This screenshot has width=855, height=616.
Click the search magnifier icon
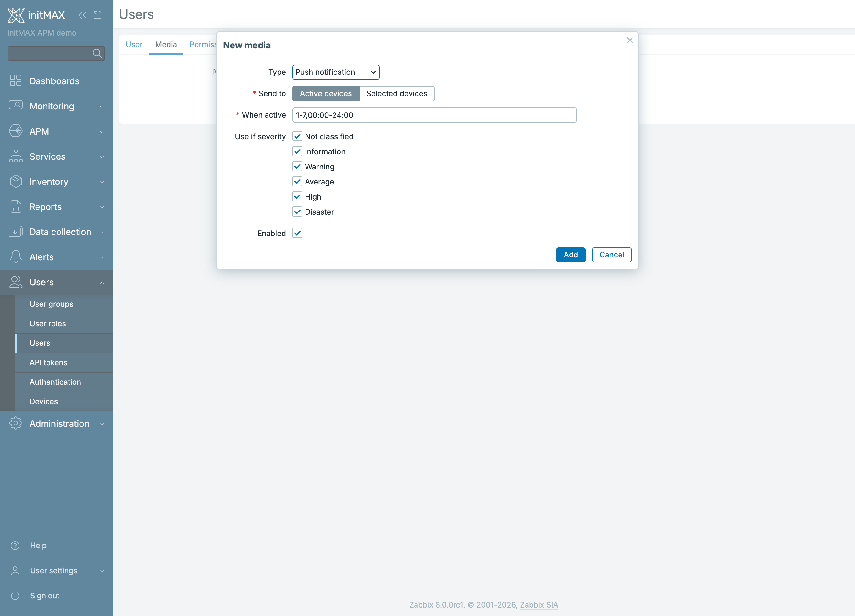97,53
